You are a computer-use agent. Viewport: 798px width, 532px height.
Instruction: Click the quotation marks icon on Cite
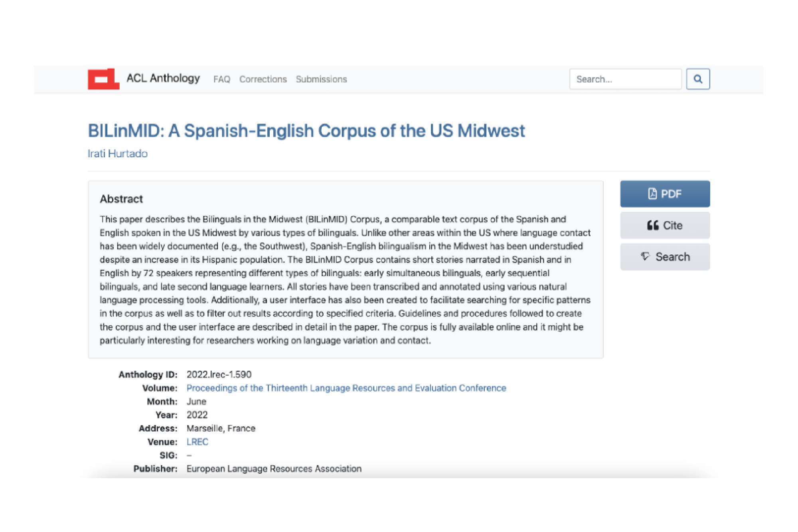pos(653,225)
